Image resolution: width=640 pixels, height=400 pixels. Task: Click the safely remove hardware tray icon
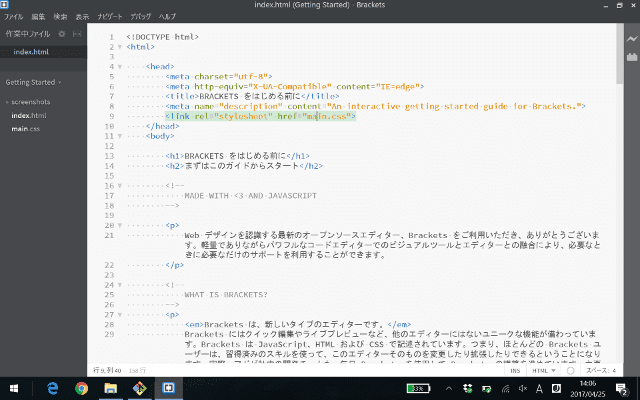pos(487,389)
